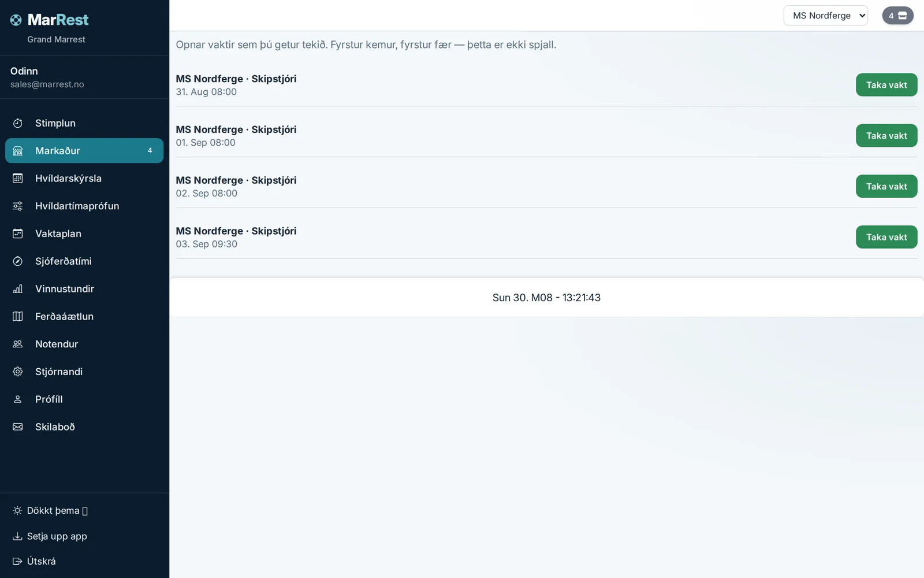The height and width of the screenshot is (578, 924).
Task: Take the 31. Aug 08:00 shift
Action: coord(886,85)
